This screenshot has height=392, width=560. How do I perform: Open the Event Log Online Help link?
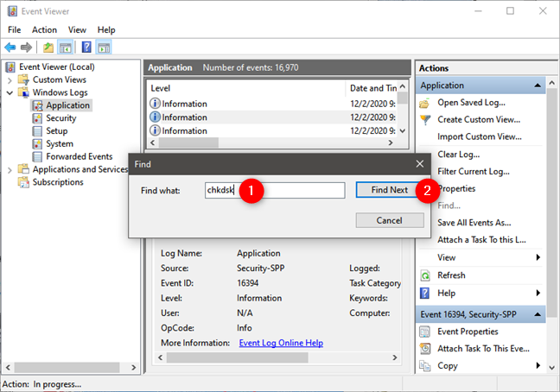[281, 343]
